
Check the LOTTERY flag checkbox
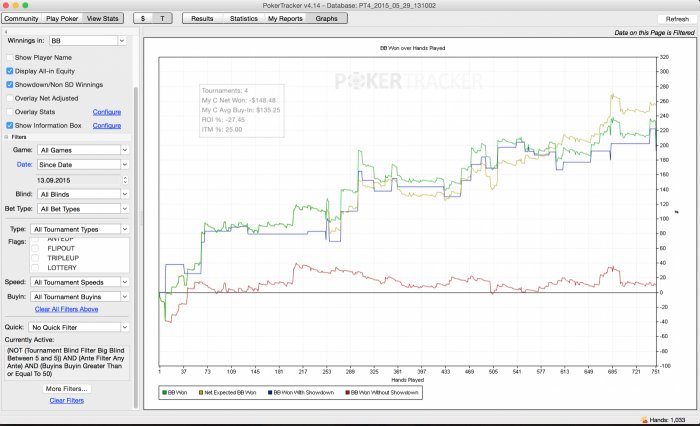click(35, 268)
